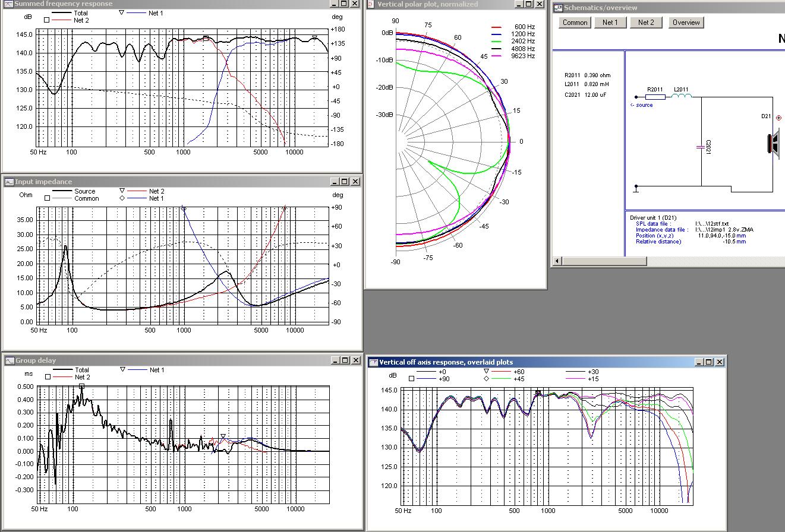The width and height of the screenshot is (785, 532).
Task: Click the +60 triangle legend marker in Vertical off axis response
Action: [486, 372]
